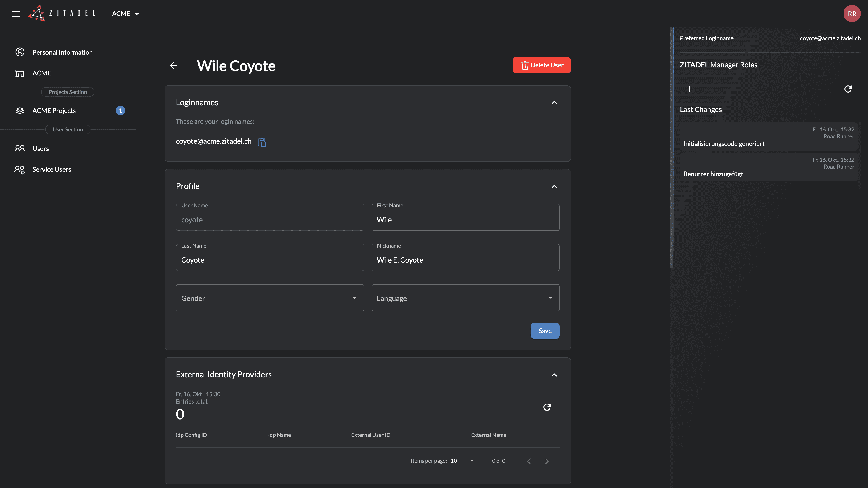This screenshot has height=488, width=868.
Task: Collapse the Loginnames section
Action: 554,102
